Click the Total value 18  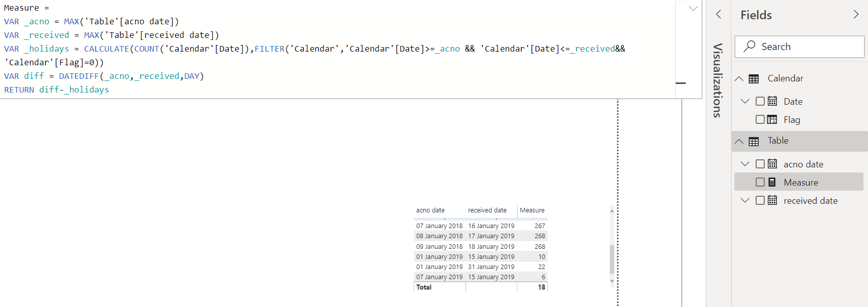pyautogui.click(x=542, y=287)
